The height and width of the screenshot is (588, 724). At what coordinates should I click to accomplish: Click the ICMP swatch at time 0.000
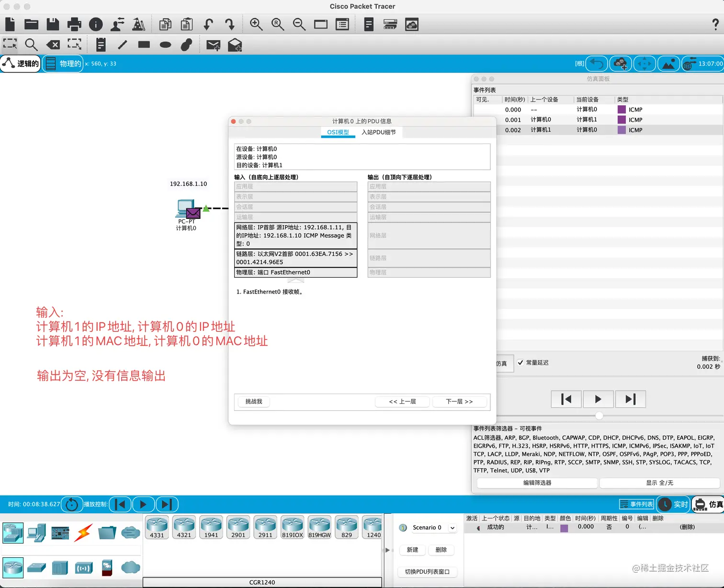[622, 109]
